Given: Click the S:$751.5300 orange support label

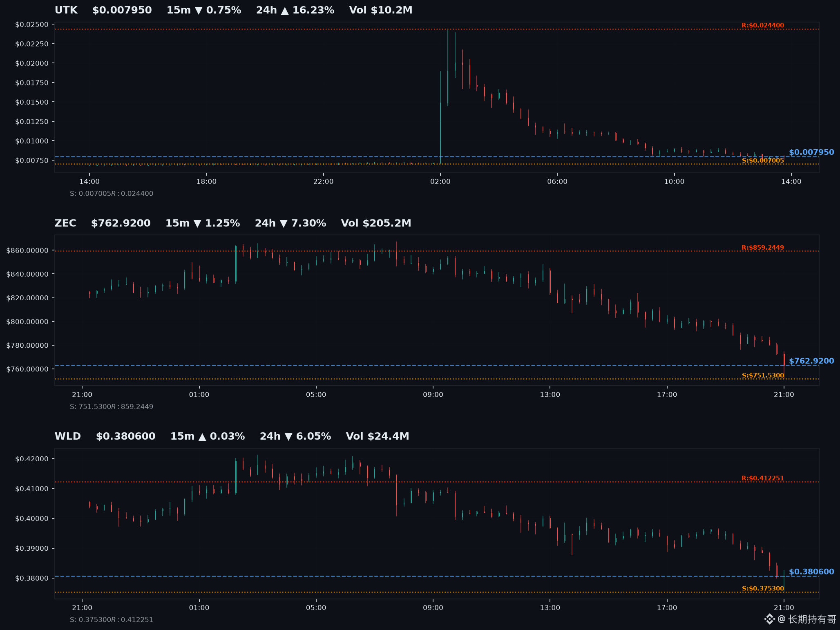Looking at the screenshot, I should [763, 375].
